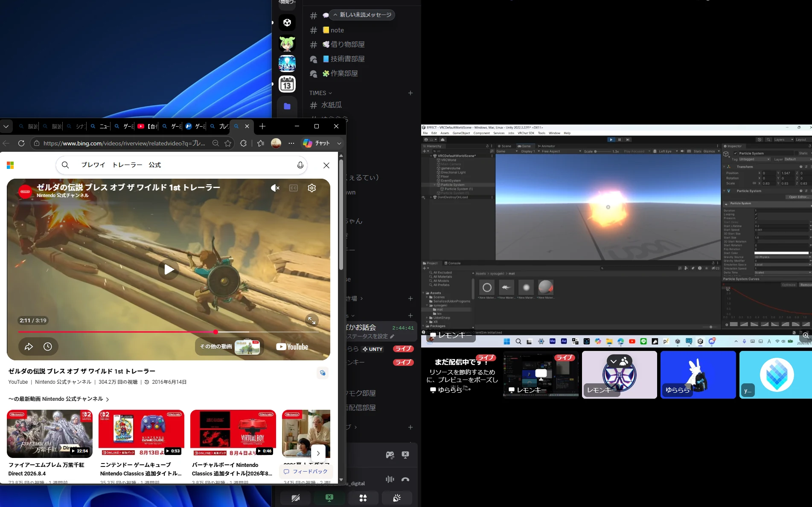This screenshot has height=507, width=812.
Task: Clear the Bing search box with X
Action: point(326,165)
